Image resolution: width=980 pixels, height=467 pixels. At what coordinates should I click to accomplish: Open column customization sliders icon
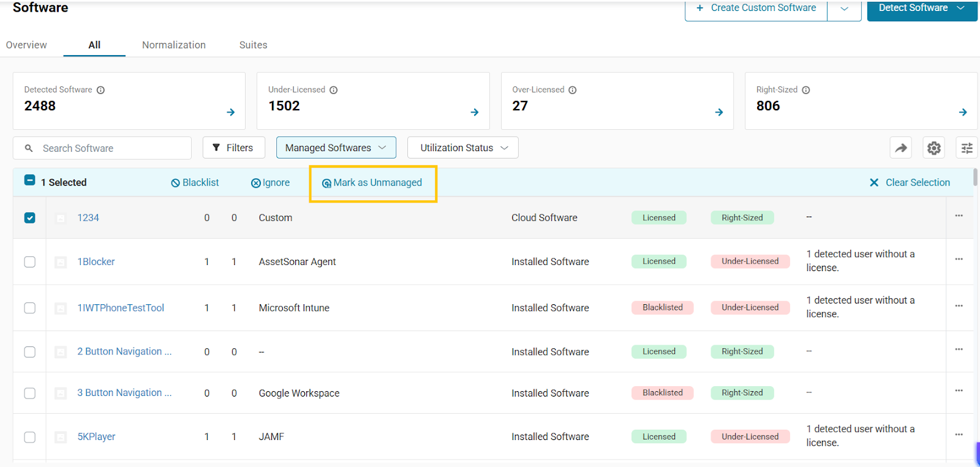967,148
